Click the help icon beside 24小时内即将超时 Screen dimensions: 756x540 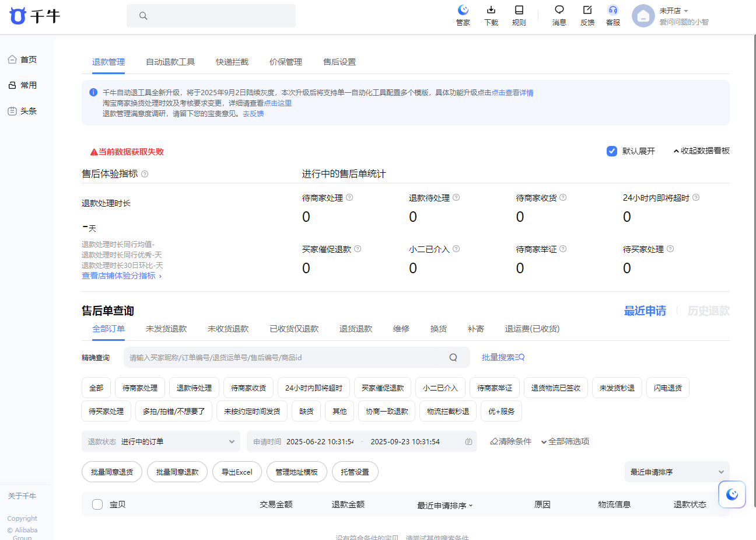696,197
